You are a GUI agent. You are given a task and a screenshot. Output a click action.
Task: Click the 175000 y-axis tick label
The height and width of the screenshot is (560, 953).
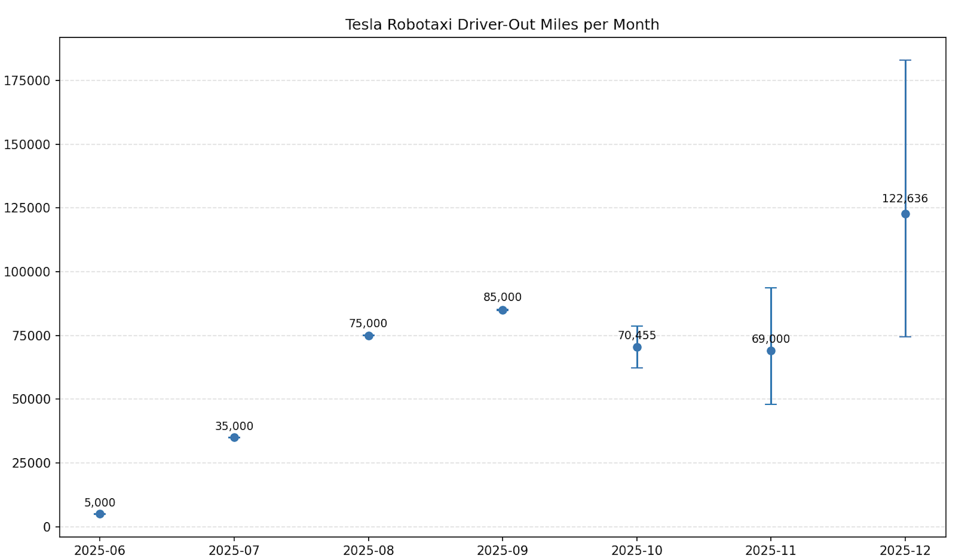click(x=27, y=81)
